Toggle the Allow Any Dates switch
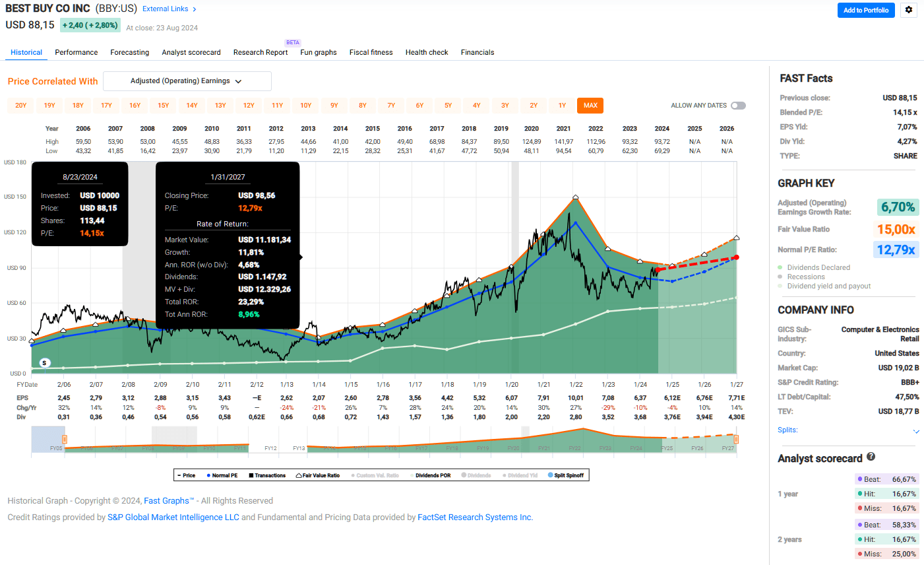Image resolution: width=924 pixels, height=565 pixels. pyautogui.click(x=738, y=106)
